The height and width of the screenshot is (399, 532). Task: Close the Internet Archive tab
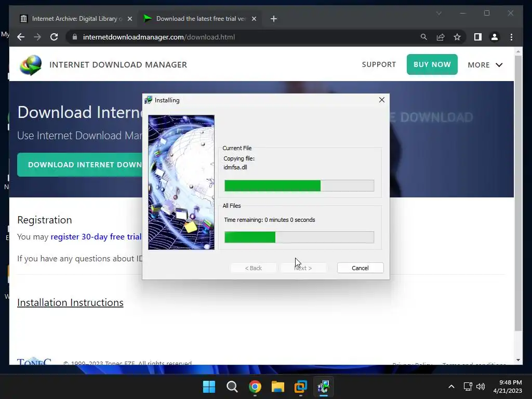coord(129,19)
